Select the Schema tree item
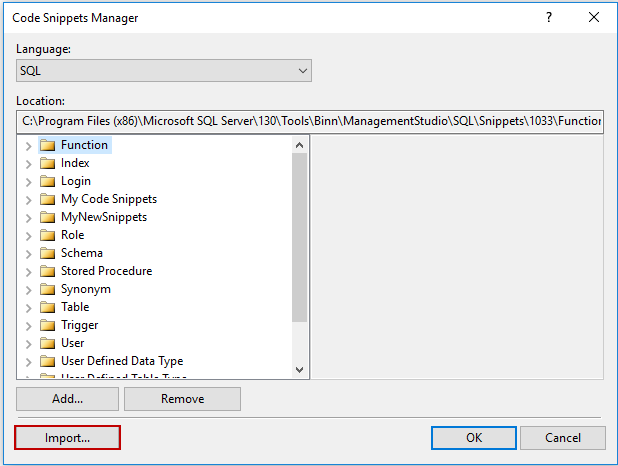Screen dimensions: 618x466 pos(81,253)
